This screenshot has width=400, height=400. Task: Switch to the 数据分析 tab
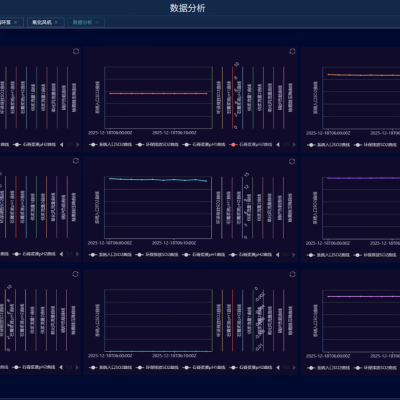pyautogui.click(x=82, y=22)
